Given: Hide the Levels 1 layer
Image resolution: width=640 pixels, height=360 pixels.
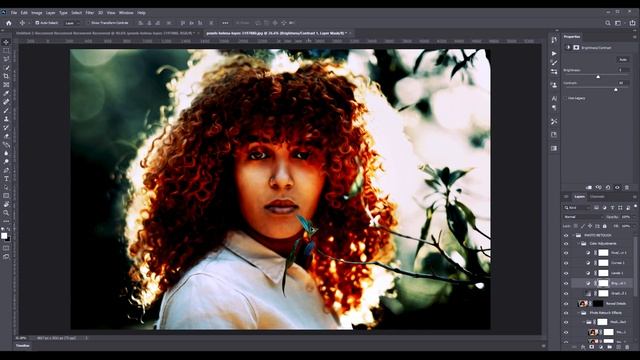Looking at the screenshot, I should (566, 273).
